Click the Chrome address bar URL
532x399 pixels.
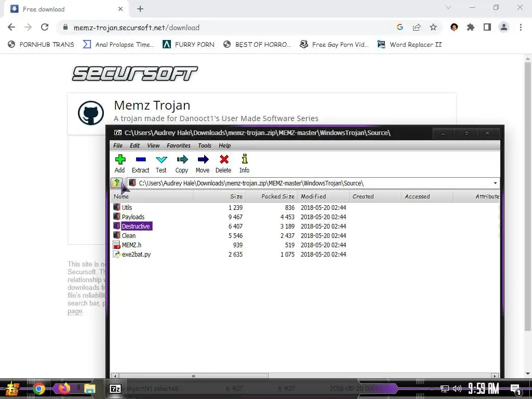(x=137, y=28)
